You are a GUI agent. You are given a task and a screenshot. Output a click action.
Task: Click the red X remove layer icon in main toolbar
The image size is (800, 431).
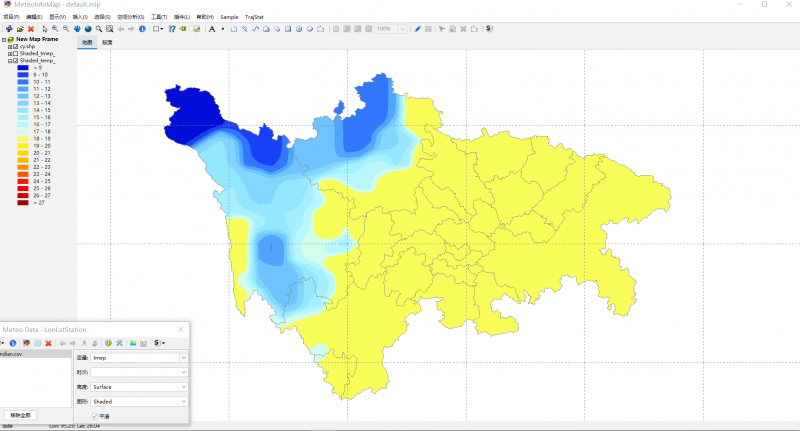tap(32, 29)
